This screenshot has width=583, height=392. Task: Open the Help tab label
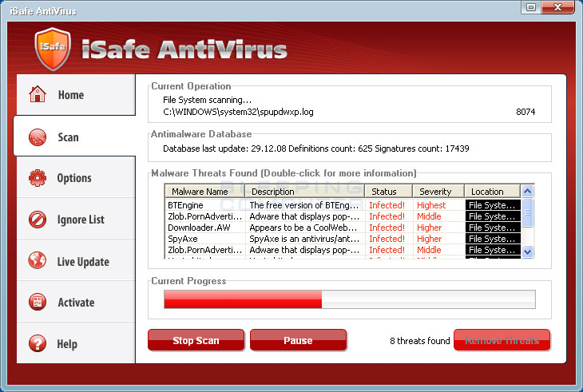pyautogui.click(x=67, y=344)
